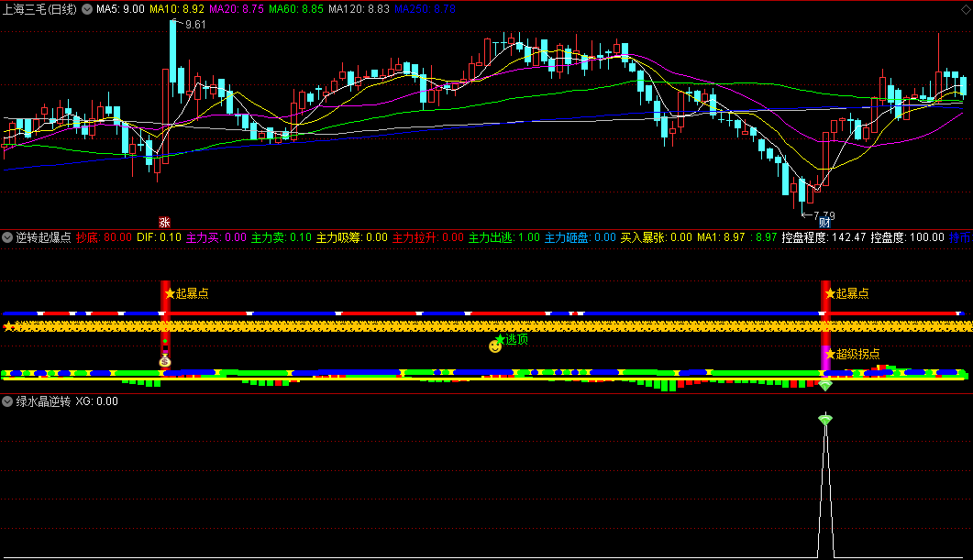Click the 9.61 high price label
Image resolution: width=973 pixels, height=560 pixels.
[195, 25]
